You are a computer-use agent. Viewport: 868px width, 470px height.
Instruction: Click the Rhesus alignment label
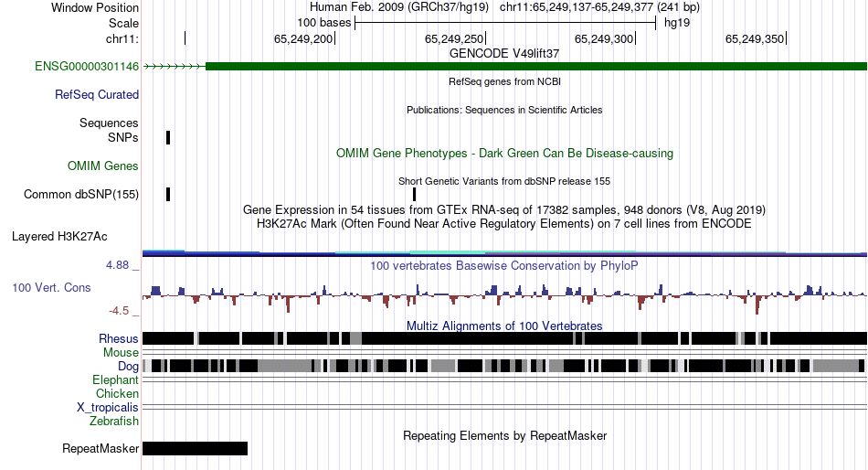pyautogui.click(x=118, y=338)
